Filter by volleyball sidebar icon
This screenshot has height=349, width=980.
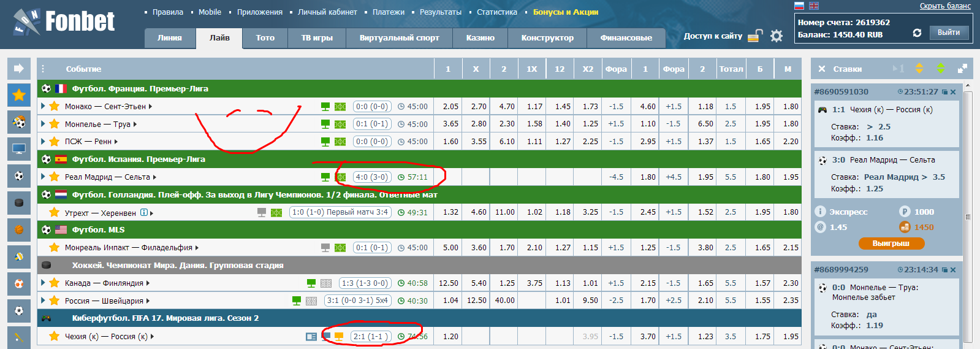(x=19, y=257)
